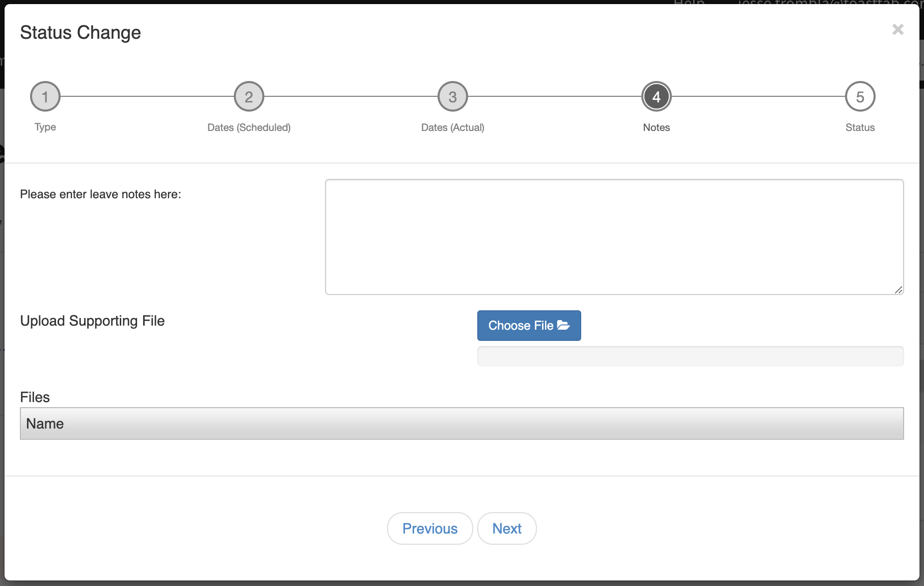Click the step 1 circle icon
924x586 pixels.
click(45, 96)
